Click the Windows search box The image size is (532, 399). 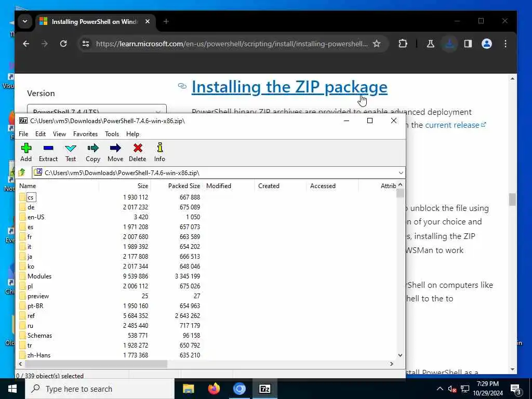pyautogui.click(x=100, y=389)
